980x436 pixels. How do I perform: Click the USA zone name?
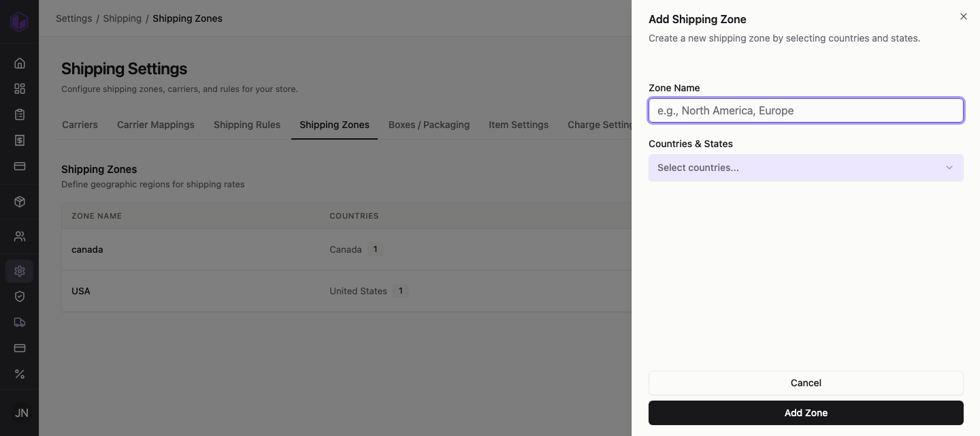click(x=81, y=291)
